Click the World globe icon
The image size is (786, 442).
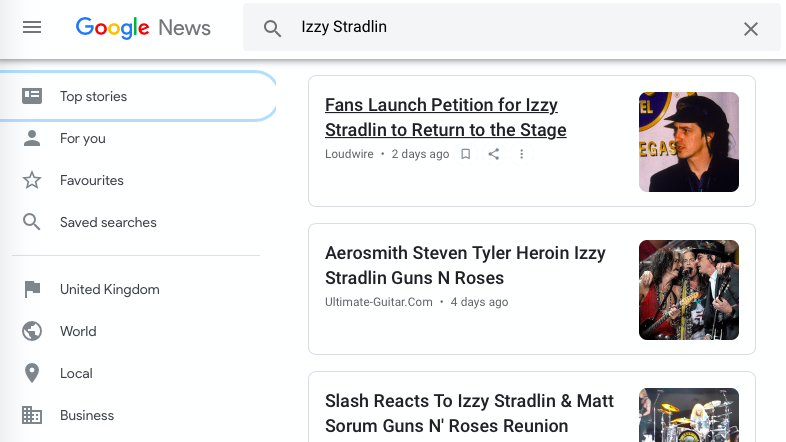click(32, 332)
